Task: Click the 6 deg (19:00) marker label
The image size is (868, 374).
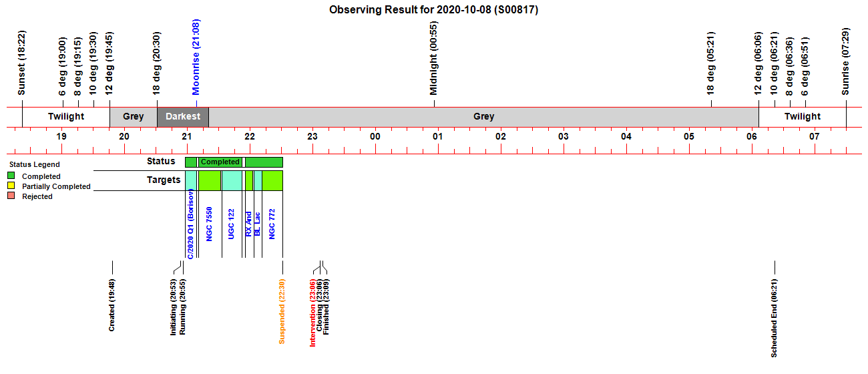Action: pos(63,66)
